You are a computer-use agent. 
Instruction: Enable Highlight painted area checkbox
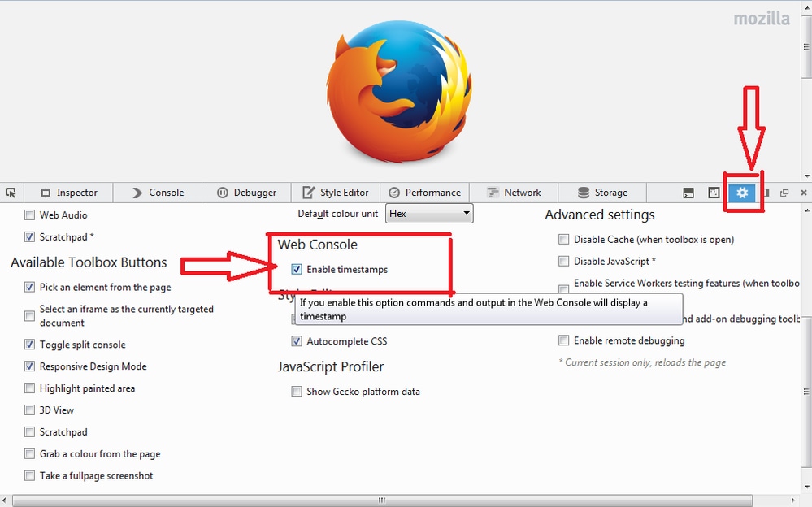point(29,388)
